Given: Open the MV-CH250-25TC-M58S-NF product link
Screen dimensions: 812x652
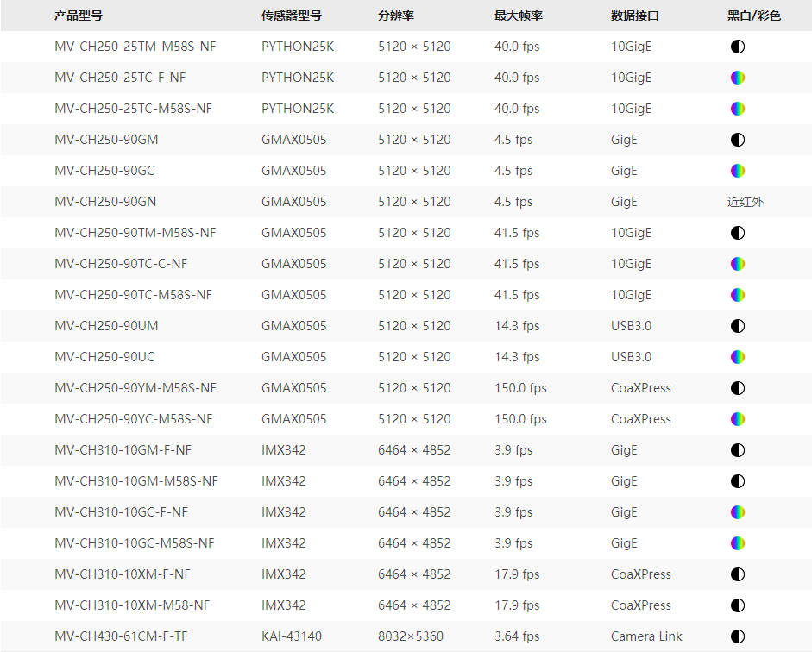Looking at the screenshot, I should pos(133,109).
